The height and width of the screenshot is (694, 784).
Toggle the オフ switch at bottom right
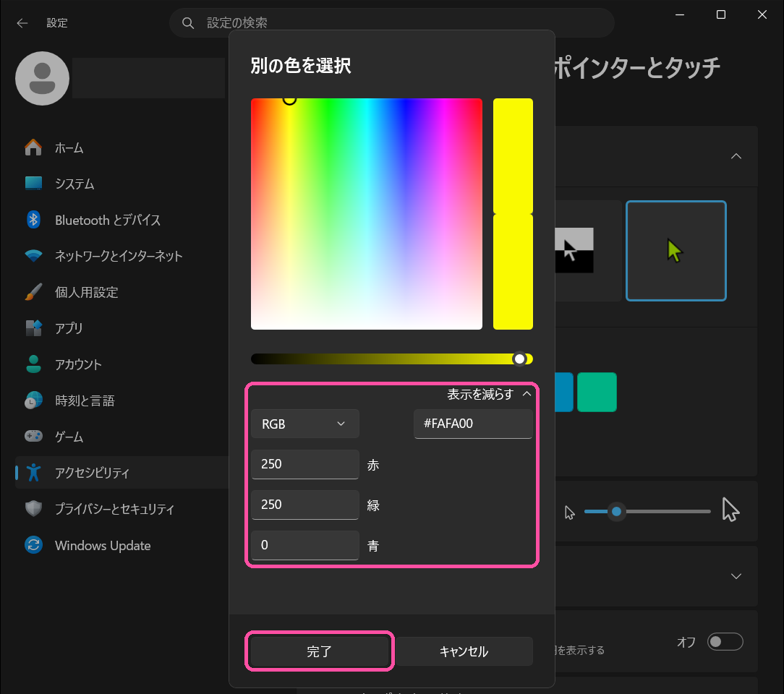(725, 641)
